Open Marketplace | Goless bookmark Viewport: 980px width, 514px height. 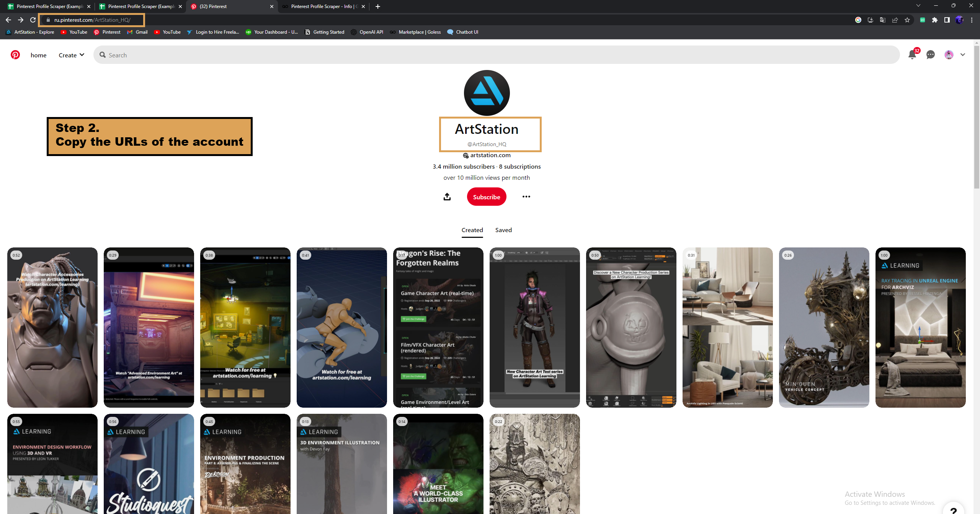tap(415, 32)
